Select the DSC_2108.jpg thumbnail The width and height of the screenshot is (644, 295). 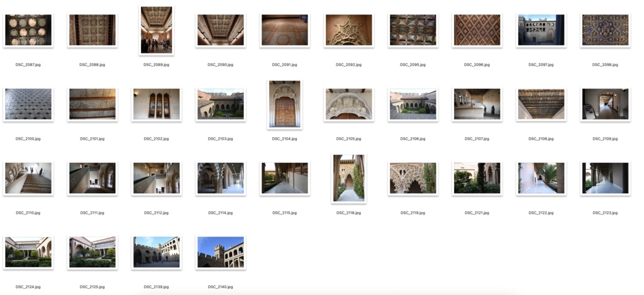[x=541, y=104]
